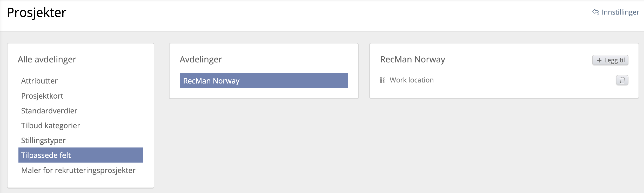Click the Avdelinger panel heading

pyautogui.click(x=201, y=60)
